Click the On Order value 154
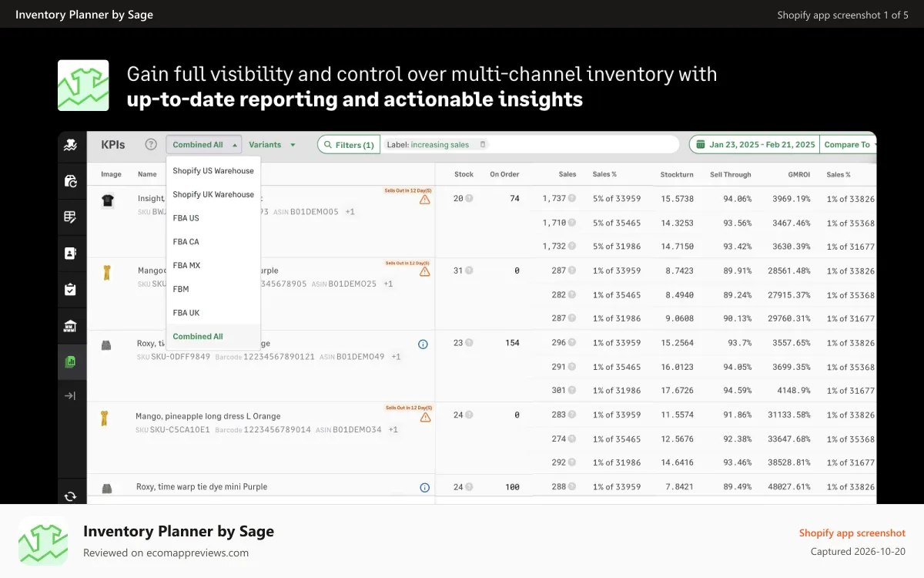 click(x=512, y=343)
